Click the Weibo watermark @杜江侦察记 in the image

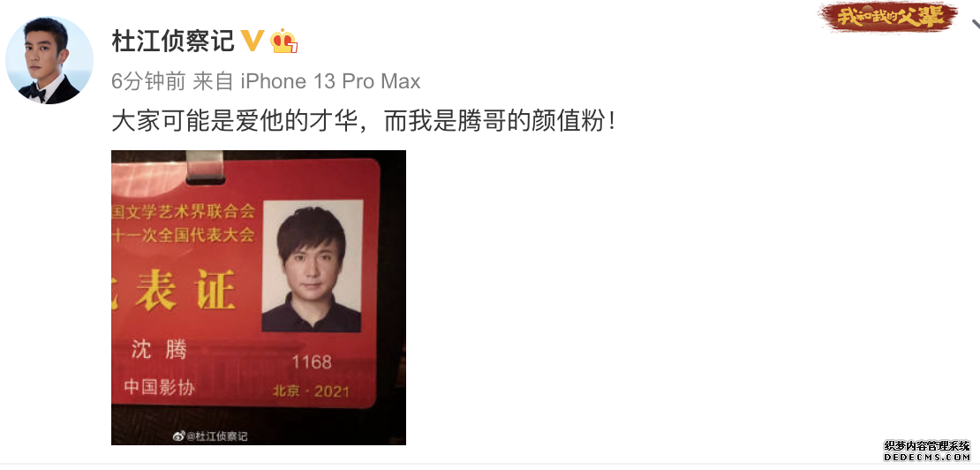210,436
